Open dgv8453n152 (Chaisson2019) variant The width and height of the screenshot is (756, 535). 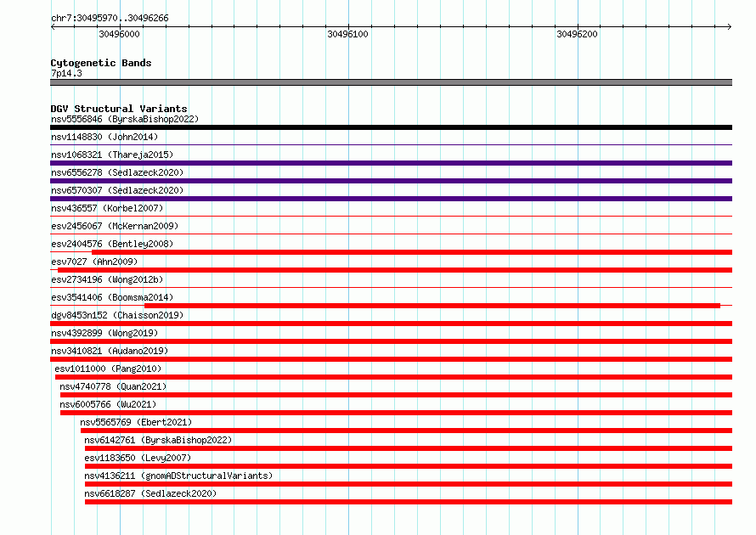click(117, 315)
